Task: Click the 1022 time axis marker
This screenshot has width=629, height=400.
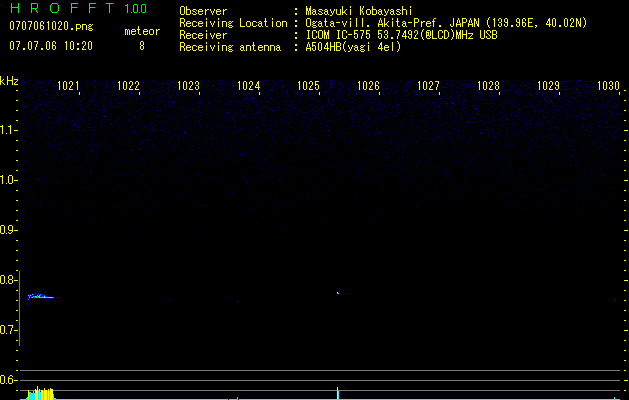Action: coord(128,86)
